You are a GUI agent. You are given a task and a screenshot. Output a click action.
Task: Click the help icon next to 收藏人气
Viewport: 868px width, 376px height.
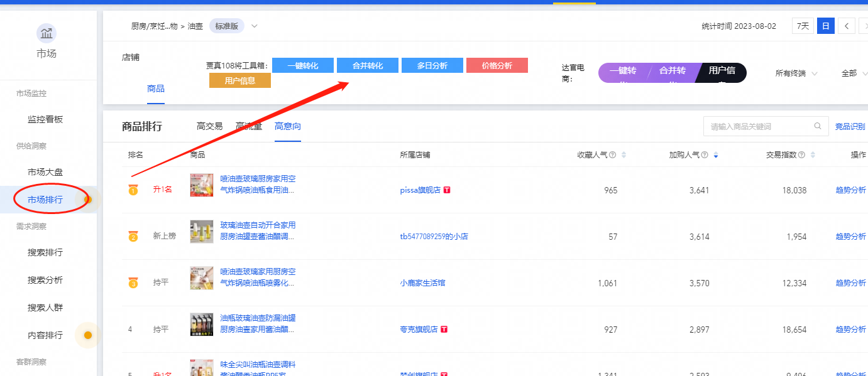pos(612,155)
